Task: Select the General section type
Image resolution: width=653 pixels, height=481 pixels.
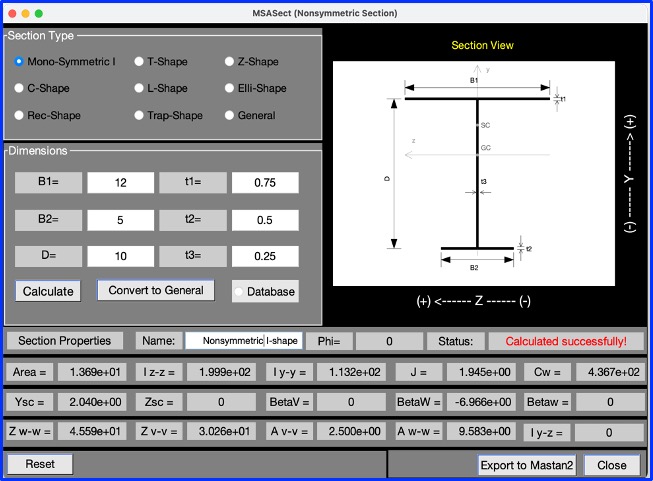Action: [x=229, y=115]
